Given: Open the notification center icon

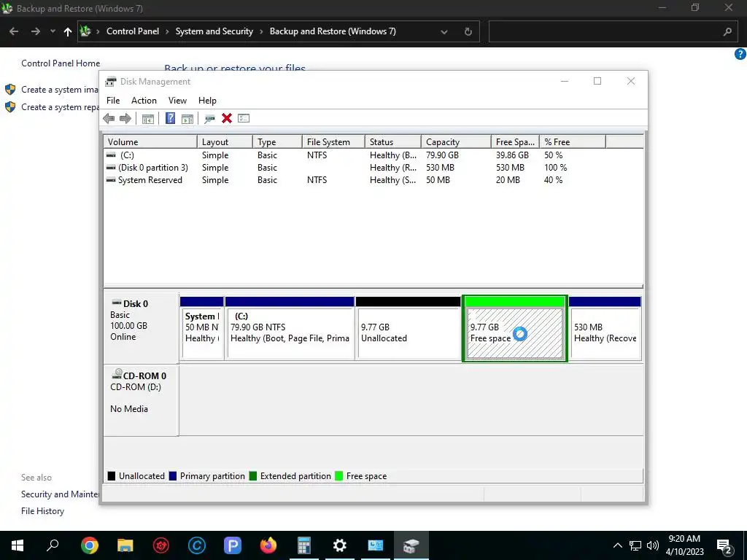Looking at the screenshot, I should 724,547.
